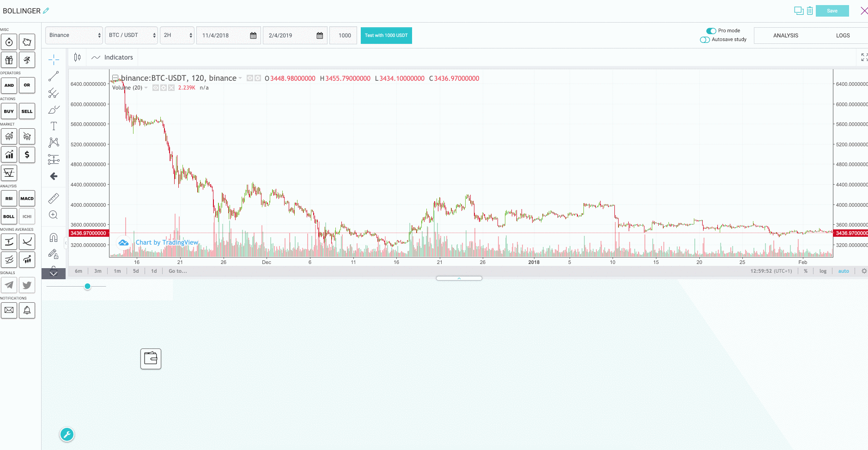Set chart range to 1m
868x450 pixels.
point(117,271)
